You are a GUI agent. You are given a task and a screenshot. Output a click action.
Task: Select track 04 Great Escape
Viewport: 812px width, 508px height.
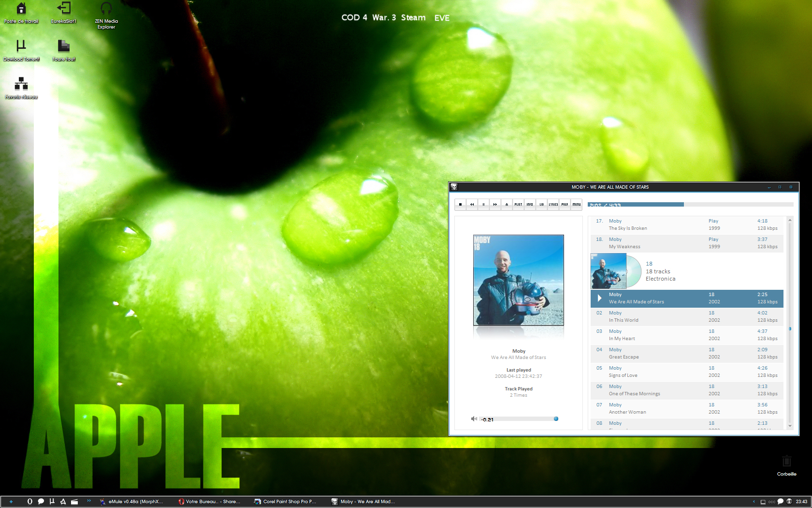point(687,353)
